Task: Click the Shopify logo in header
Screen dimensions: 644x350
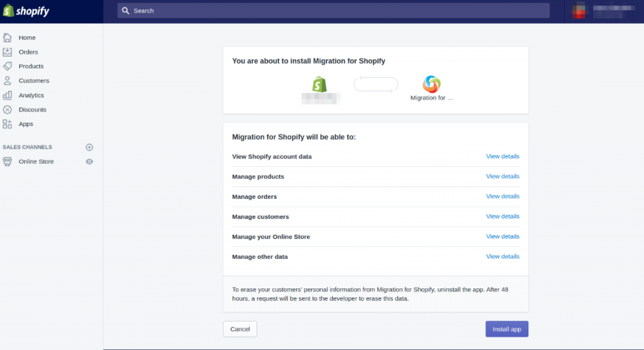Action: click(x=26, y=11)
